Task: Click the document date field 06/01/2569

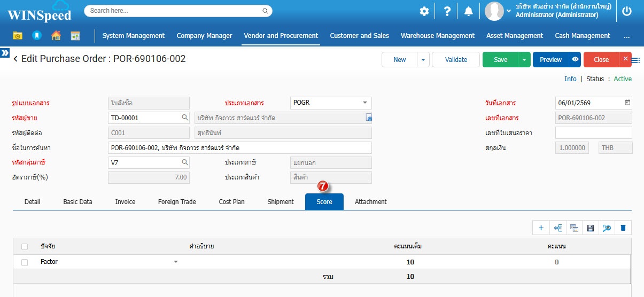Action: pyautogui.click(x=588, y=103)
